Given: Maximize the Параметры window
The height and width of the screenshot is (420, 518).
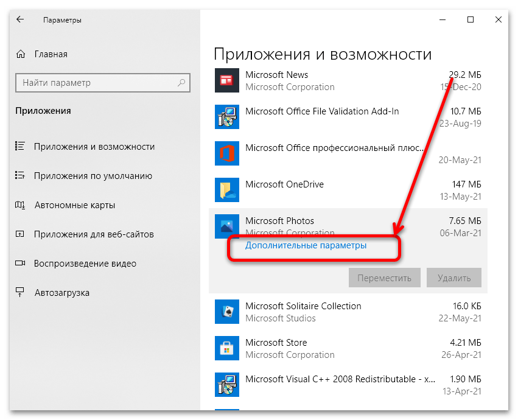Looking at the screenshot, I should [x=471, y=19].
